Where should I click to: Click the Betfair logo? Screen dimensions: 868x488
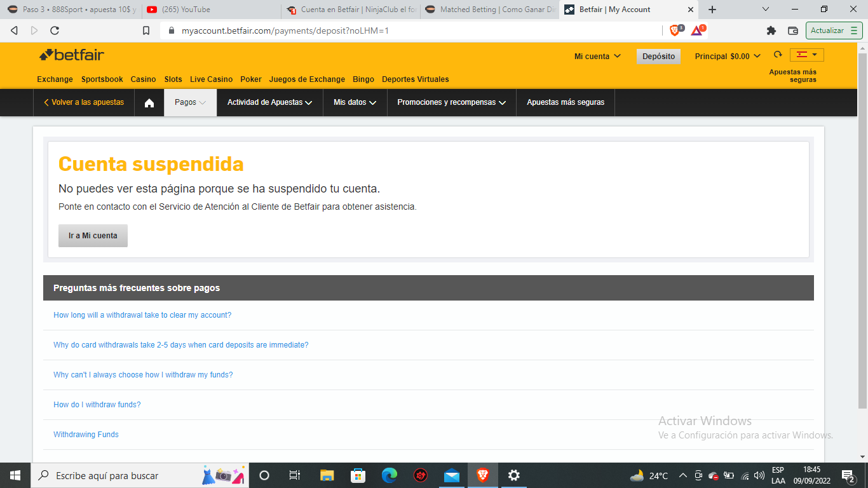pos(72,55)
